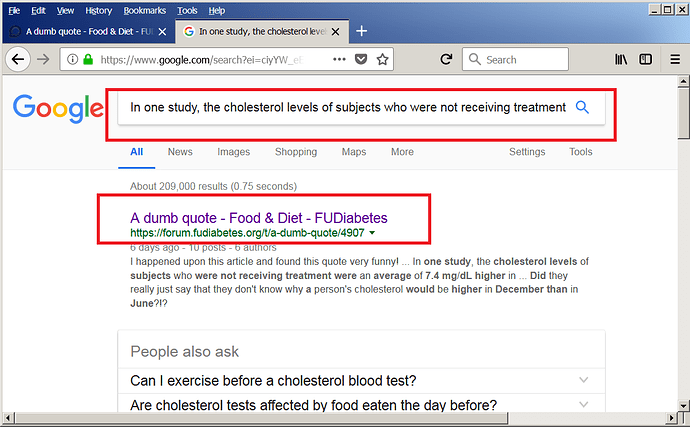
Task: Open the page actions three-dots menu
Action: coord(339,59)
